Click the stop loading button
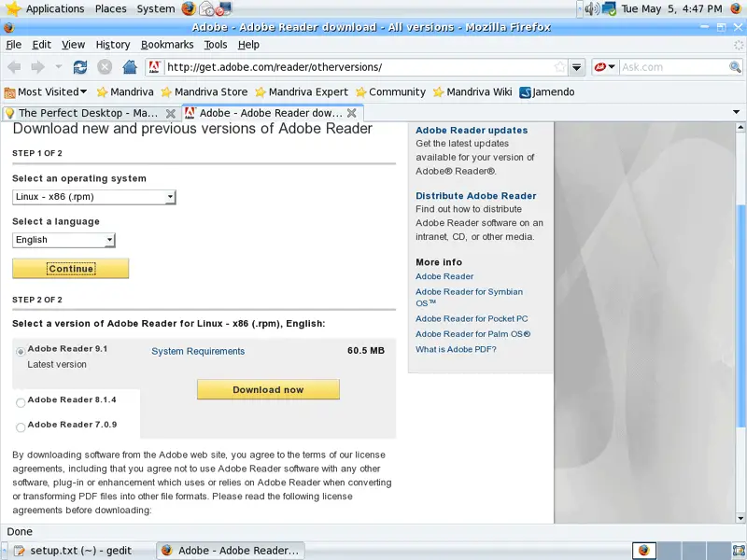Image resolution: width=747 pixels, height=560 pixels. 105,67
